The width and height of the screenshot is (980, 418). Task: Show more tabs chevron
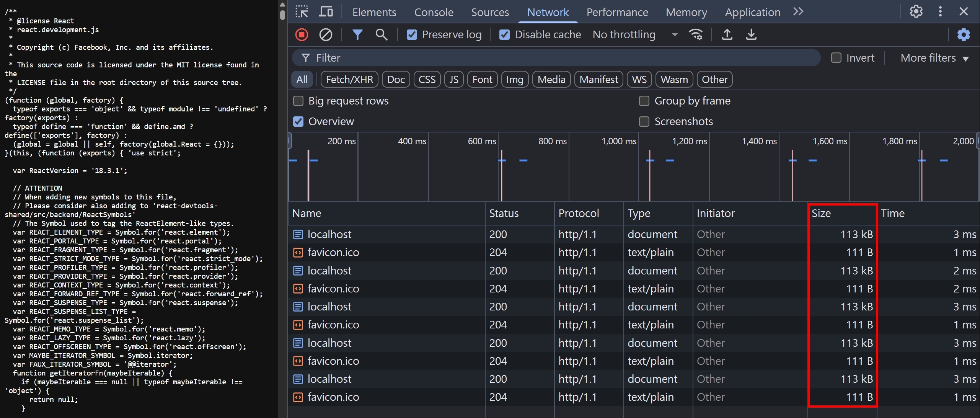pyautogui.click(x=798, y=12)
